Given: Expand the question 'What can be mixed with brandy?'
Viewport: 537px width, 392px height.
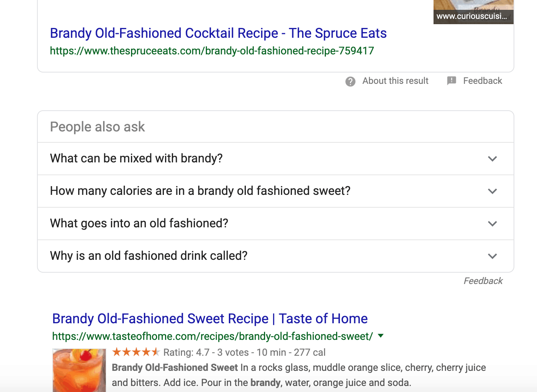Looking at the screenshot, I should click(x=136, y=159).
